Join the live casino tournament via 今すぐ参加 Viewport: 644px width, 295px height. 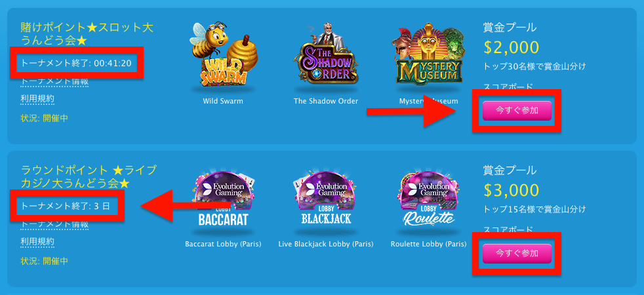(x=517, y=253)
